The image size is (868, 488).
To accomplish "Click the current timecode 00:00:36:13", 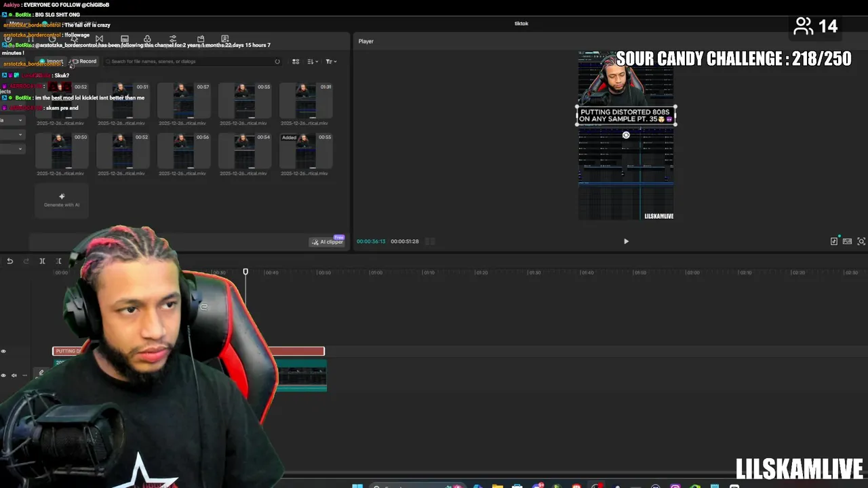I will 371,241.
